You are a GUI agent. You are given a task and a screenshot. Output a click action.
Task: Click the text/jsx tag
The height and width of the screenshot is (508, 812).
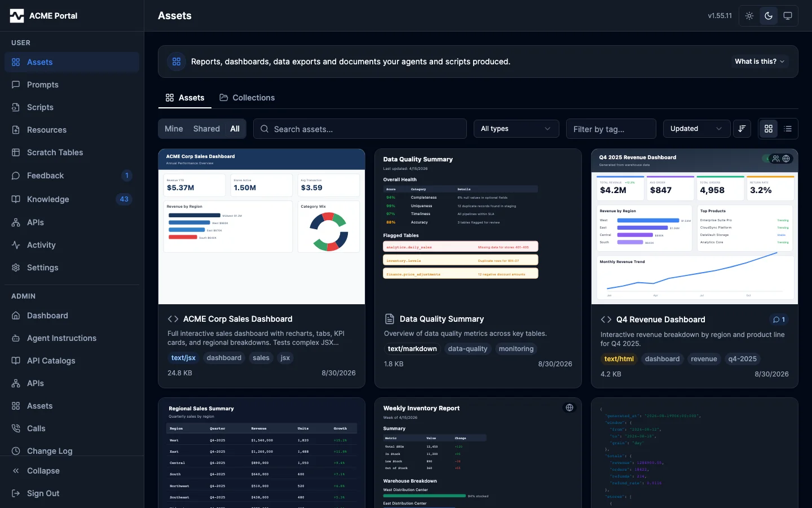pyautogui.click(x=183, y=358)
